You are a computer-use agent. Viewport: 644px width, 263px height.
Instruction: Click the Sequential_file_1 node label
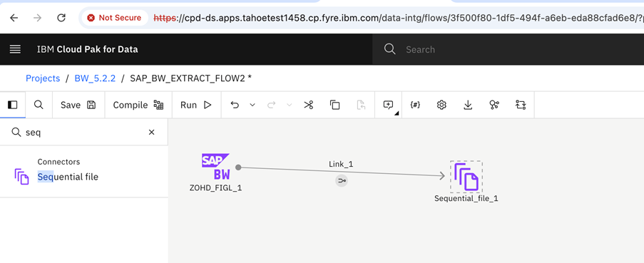pos(466,199)
